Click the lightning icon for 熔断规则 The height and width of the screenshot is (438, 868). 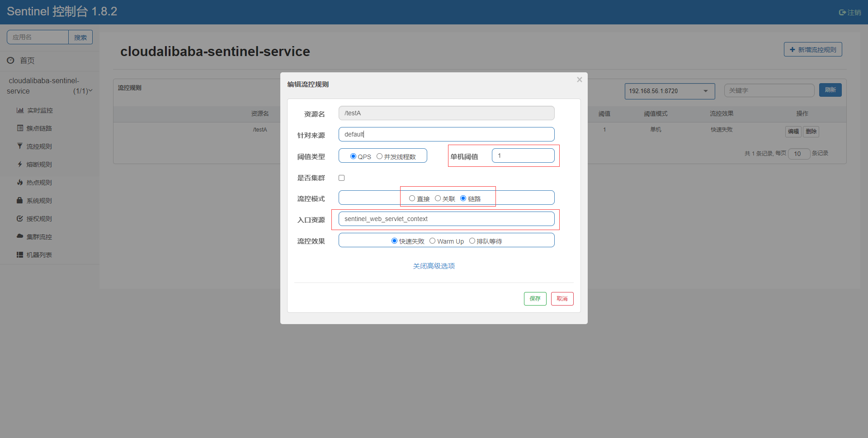click(x=20, y=165)
